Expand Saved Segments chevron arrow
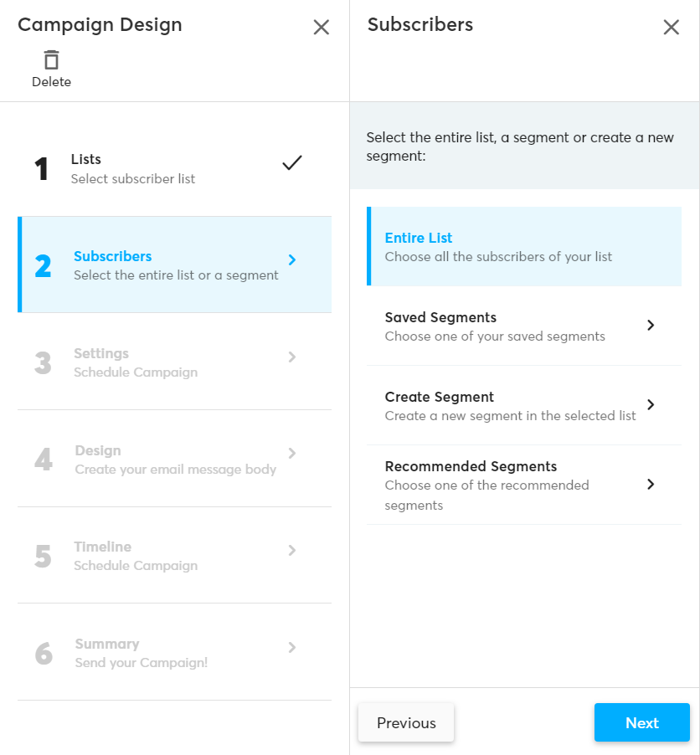700x755 pixels. 651,326
